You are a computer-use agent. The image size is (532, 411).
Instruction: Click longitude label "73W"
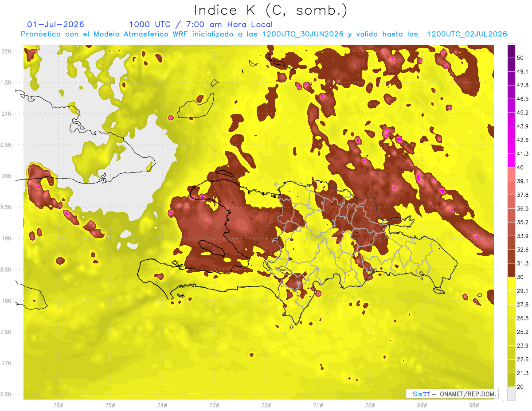[x=214, y=405]
